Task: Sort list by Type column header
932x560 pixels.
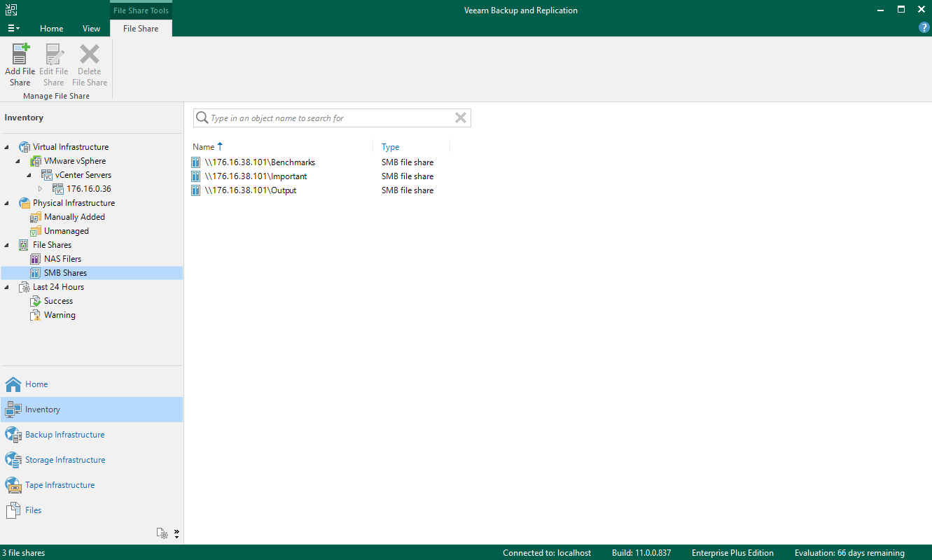Action: (x=391, y=147)
